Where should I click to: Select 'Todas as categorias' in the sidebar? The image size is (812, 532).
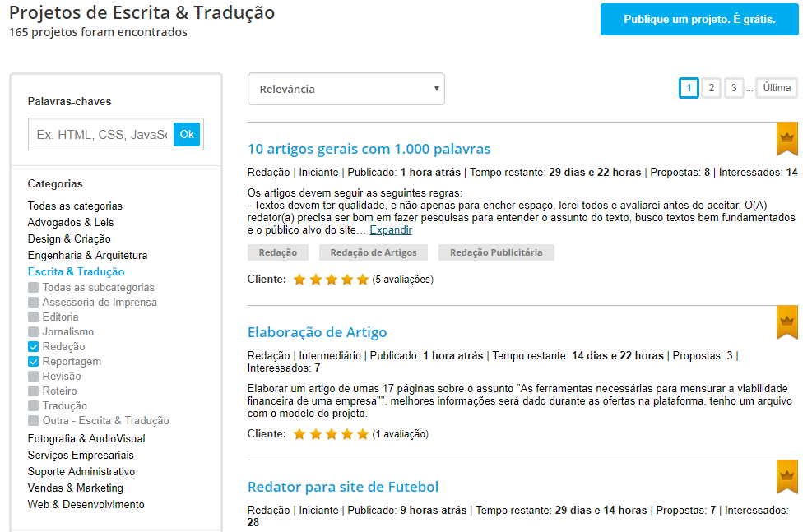point(75,206)
